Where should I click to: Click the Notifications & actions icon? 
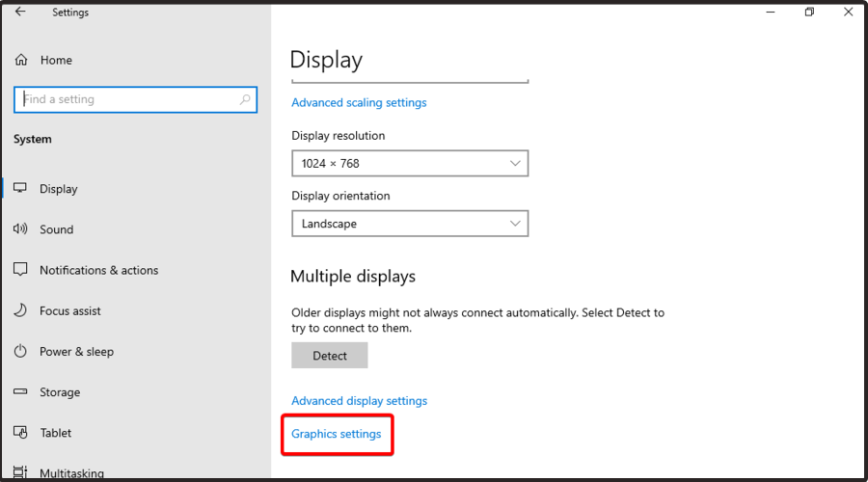pyautogui.click(x=20, y=270)
